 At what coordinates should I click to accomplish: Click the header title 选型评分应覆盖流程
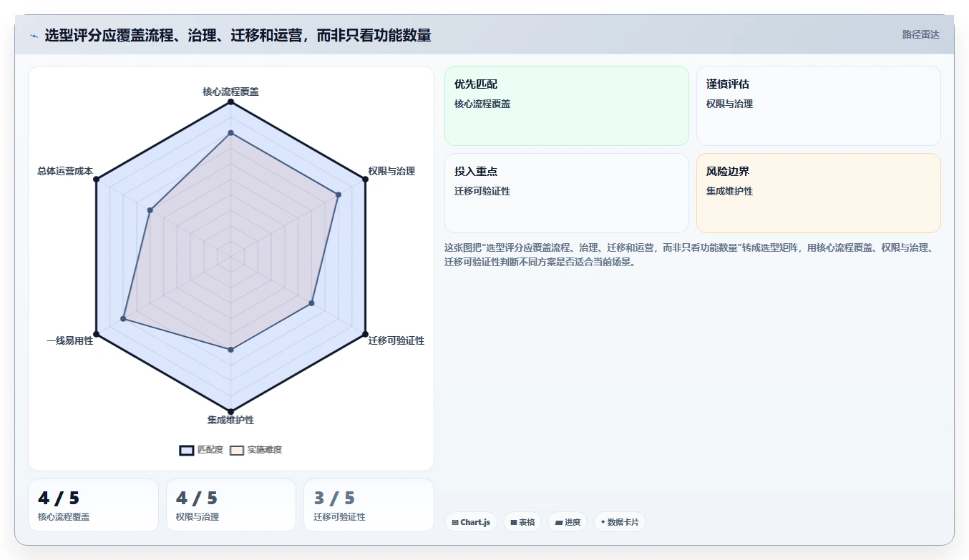pyautogui.click(x=238, y=35)
